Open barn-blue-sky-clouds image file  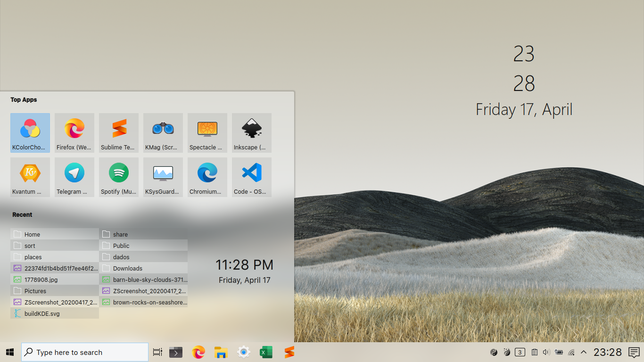coord(143,280)
